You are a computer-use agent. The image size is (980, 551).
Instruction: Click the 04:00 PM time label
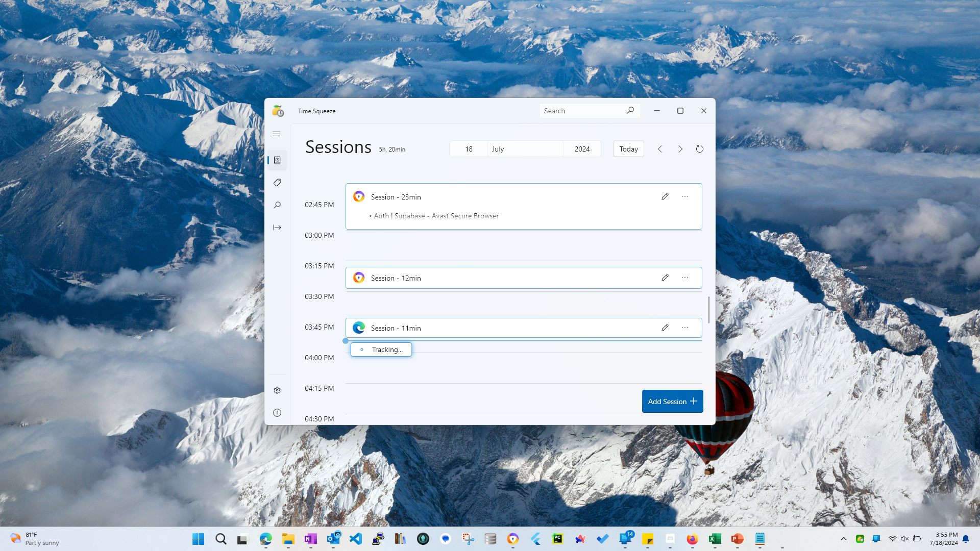pos(320,358)
